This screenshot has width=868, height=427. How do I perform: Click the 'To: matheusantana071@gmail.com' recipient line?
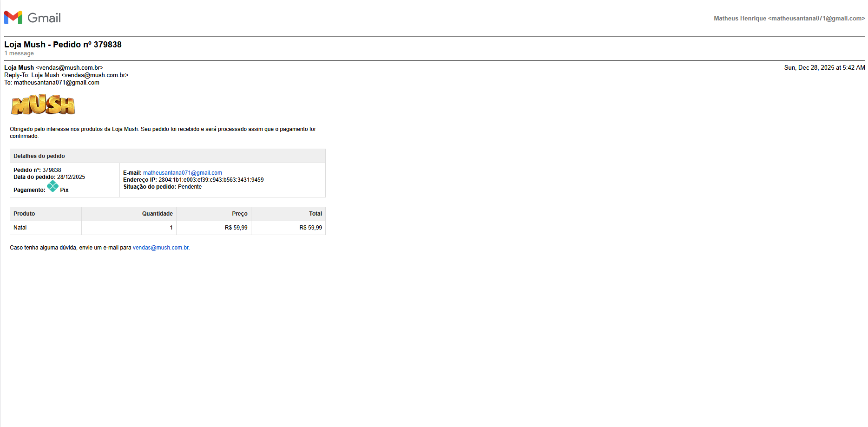52,83
